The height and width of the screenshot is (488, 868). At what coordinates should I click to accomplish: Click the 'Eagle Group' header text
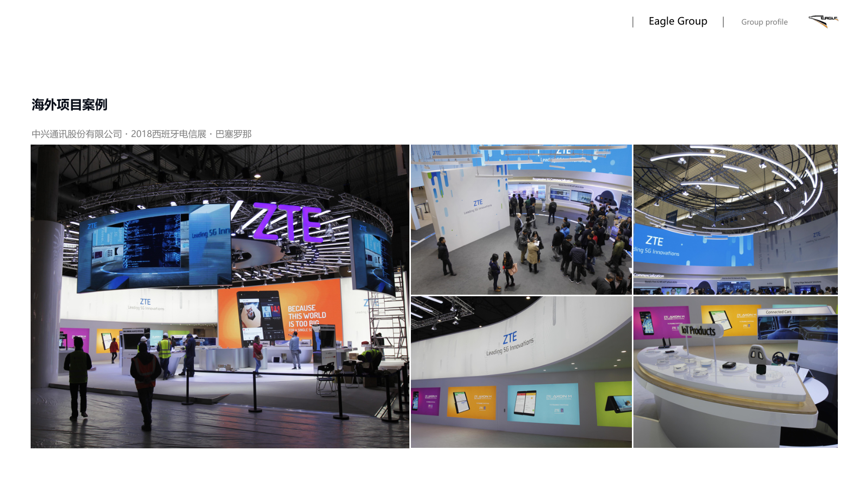pos(678,21)
